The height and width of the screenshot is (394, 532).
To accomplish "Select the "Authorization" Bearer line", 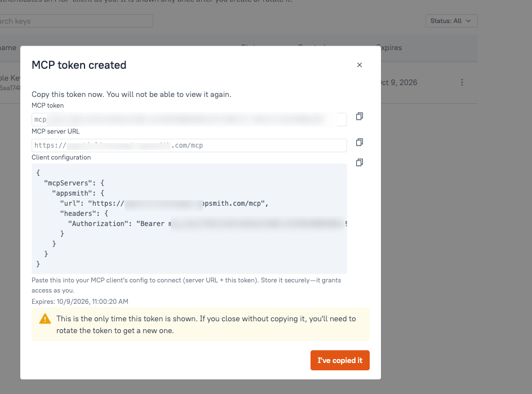I will pos(207,224).
